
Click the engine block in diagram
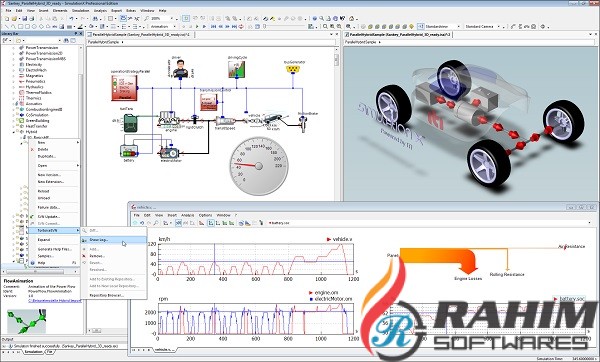point(169,119)
